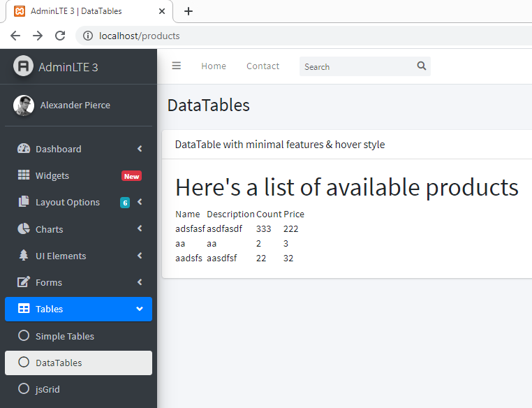Click the Dashboard speedometer icon
The width and height of the screenshot is (532, 408).
[24, 149]
